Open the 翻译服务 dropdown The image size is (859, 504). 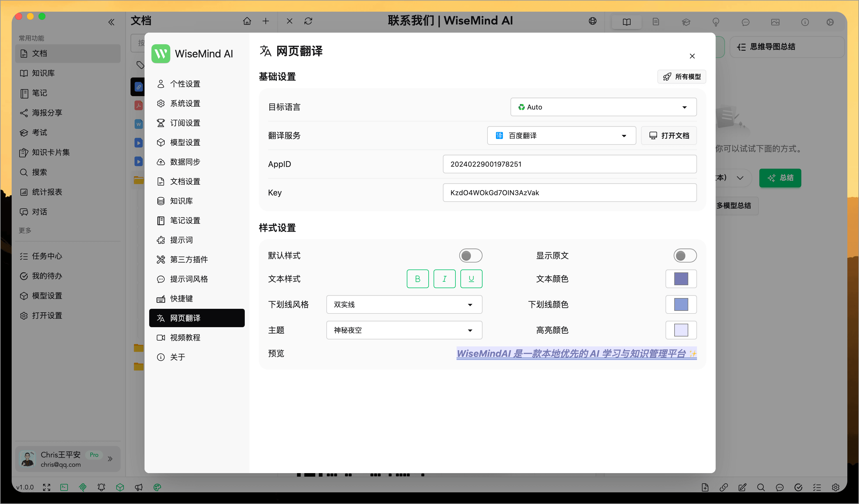pyautogui.click(x=561, y=135)
